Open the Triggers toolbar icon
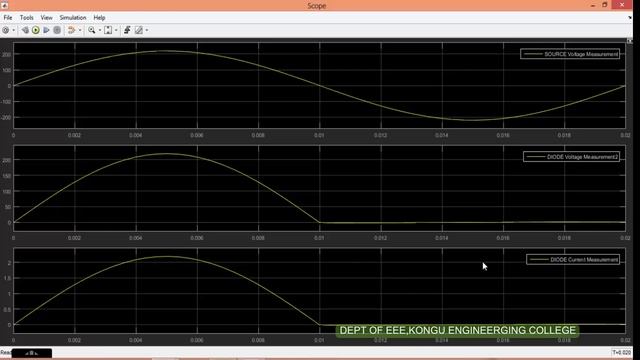This screenshot has height=360, width=640. pos(127,30)
